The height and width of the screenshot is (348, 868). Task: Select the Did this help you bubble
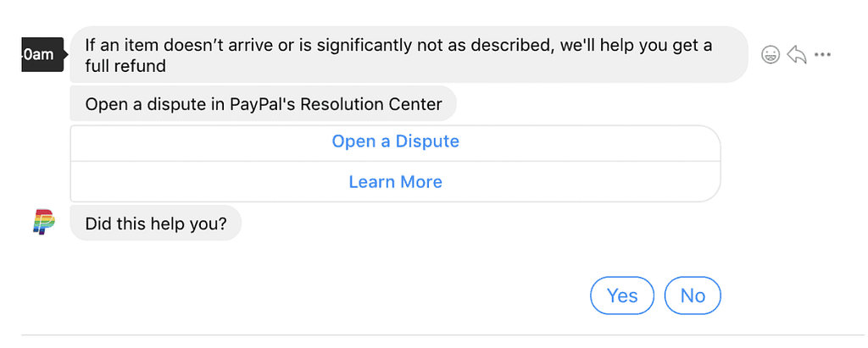[156, 224]
